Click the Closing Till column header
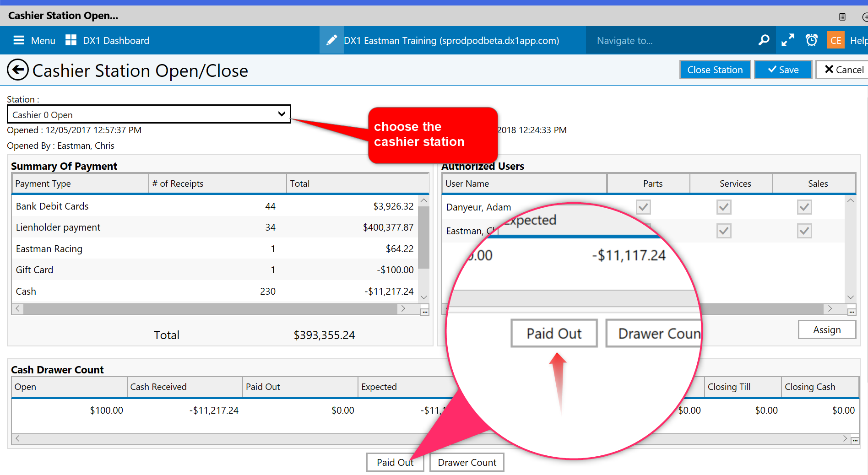Viewport: 868px width, 475px height. pyautogui.click(x=743, y=387)
